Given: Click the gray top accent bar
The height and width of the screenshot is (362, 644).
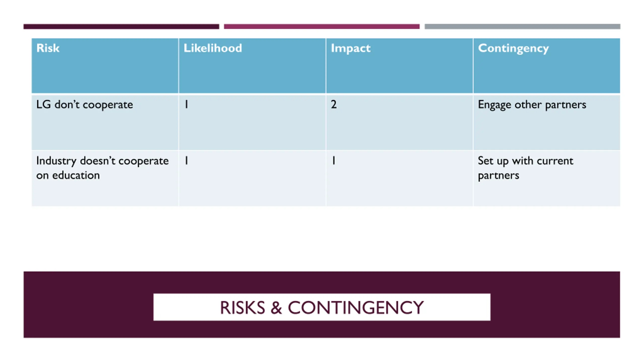Looking at the screenshot, I should [x=522, y=26].
